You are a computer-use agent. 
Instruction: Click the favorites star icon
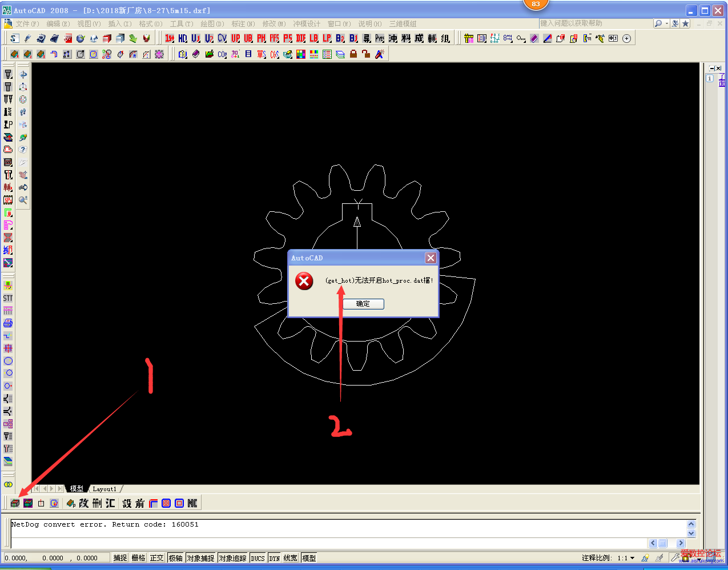tap(685, 23)
